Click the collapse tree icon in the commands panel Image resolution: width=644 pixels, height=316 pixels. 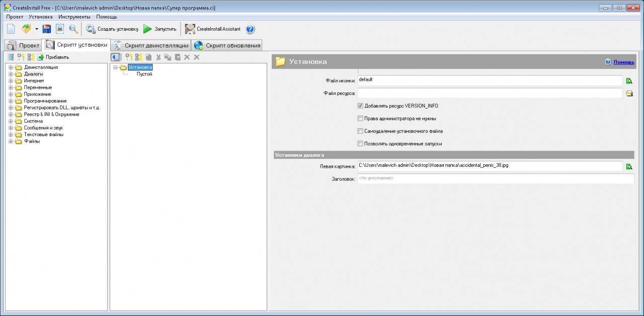(31, 57)
